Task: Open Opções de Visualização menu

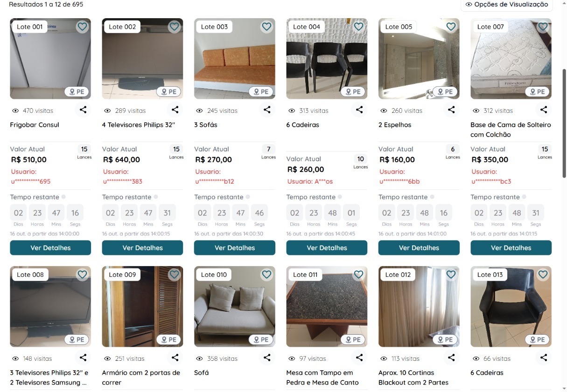Action: (507, 5)
